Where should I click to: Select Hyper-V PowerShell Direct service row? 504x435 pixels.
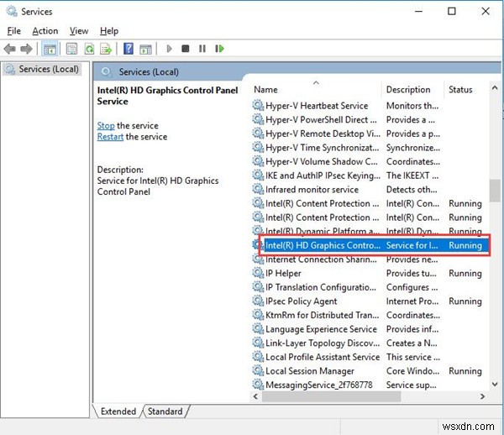[x=370, y=119]
